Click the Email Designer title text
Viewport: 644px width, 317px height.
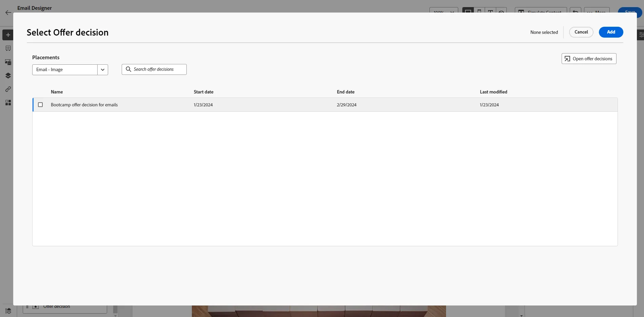pyautogui.click(x=35, y=8)
